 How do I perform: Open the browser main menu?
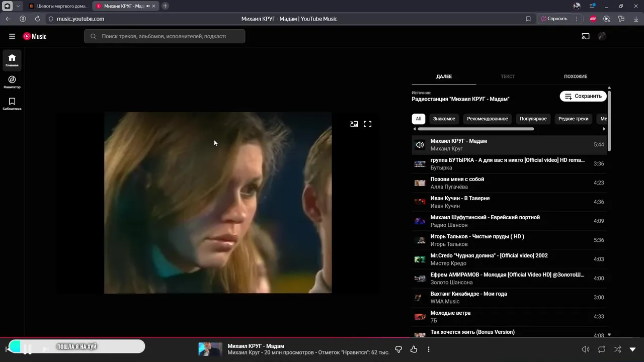pyautogui.click(x=592, y=6)
